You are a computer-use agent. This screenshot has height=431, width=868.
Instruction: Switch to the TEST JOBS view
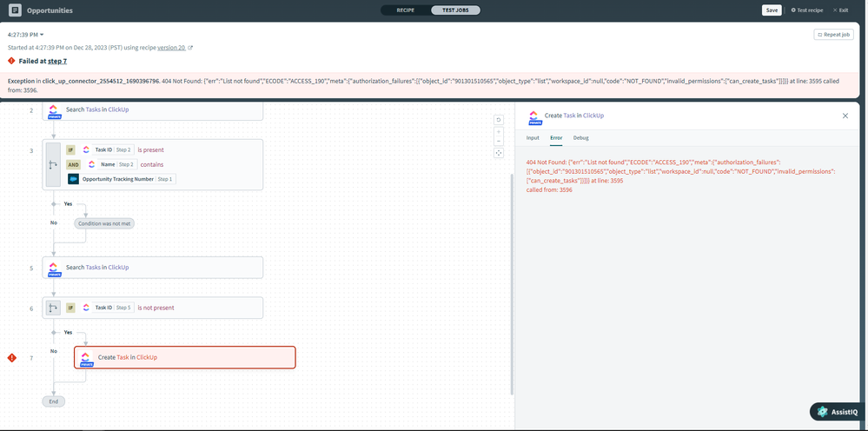pos(455,10)
